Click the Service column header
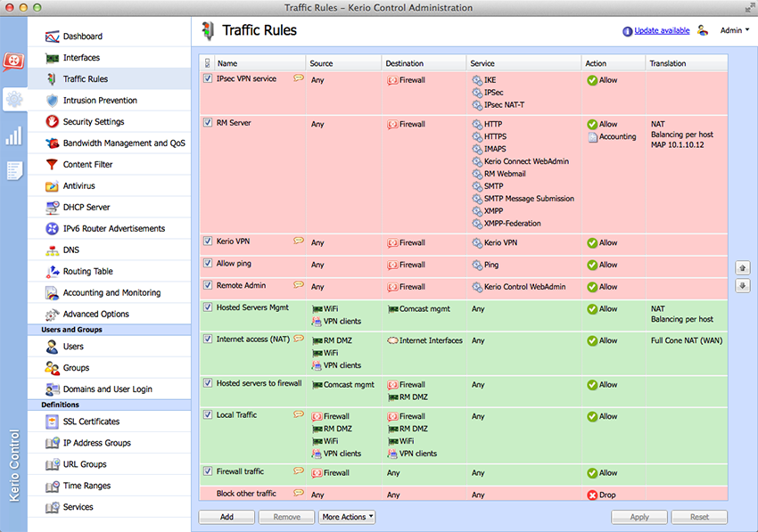This screenshot has width=758, height=532. (x=523, y=63)
